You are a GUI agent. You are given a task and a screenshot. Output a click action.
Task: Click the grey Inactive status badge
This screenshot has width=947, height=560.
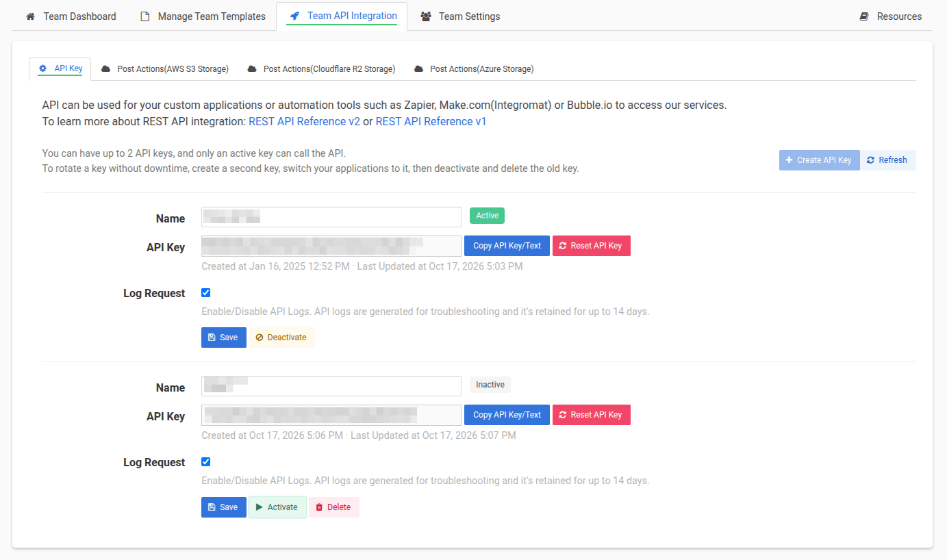(x=490, y=385)
